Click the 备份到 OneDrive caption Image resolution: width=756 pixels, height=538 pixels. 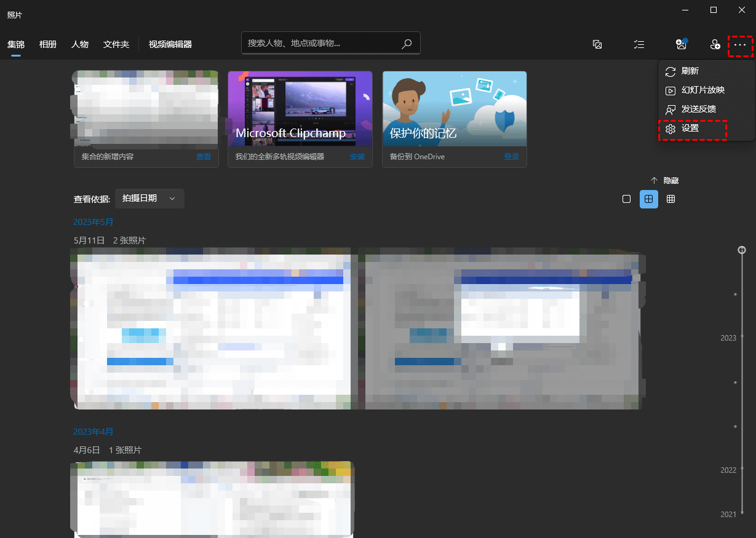pos(417,157)
